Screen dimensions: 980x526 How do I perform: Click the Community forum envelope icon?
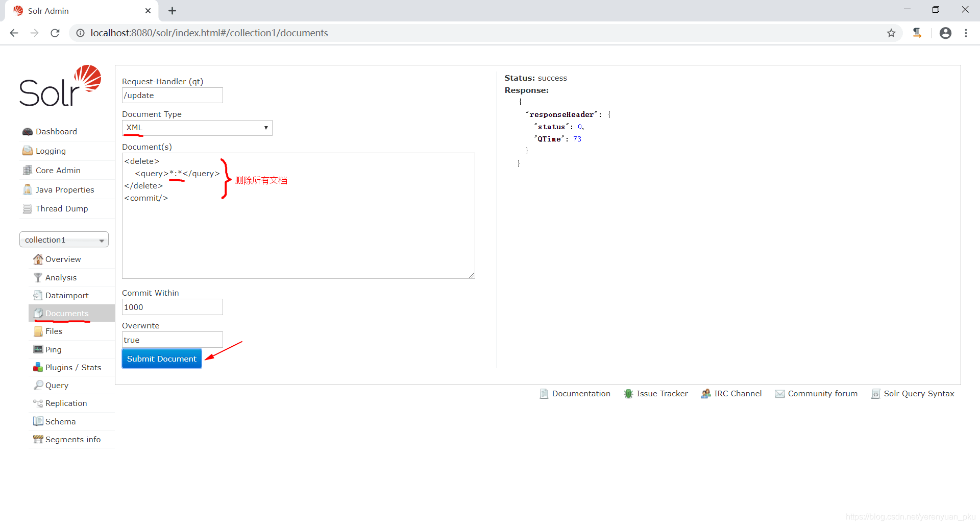click(x=779, y=394)
